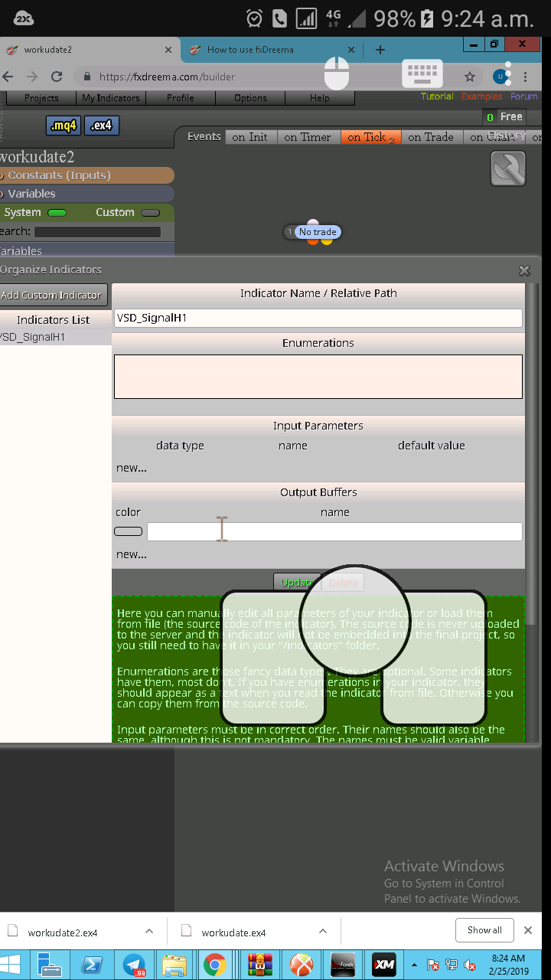Bookmark this page with the star icon
Viewport: 551px width, 980px height.
470,77
